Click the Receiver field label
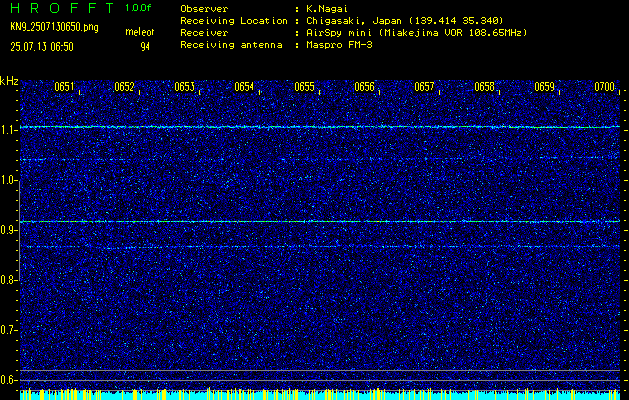Image resolution: width=629 pixels, height=400 pixels. 204,33
